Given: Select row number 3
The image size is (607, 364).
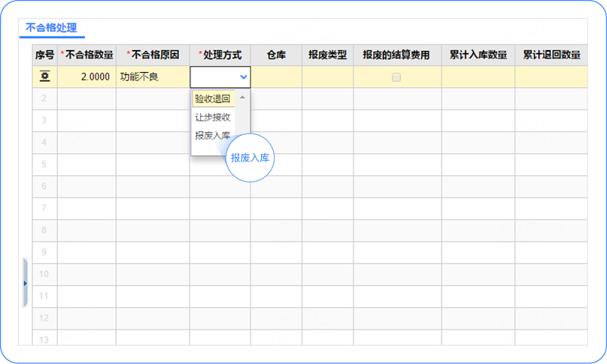Looking at the screenshot, I should click(44, 121).
